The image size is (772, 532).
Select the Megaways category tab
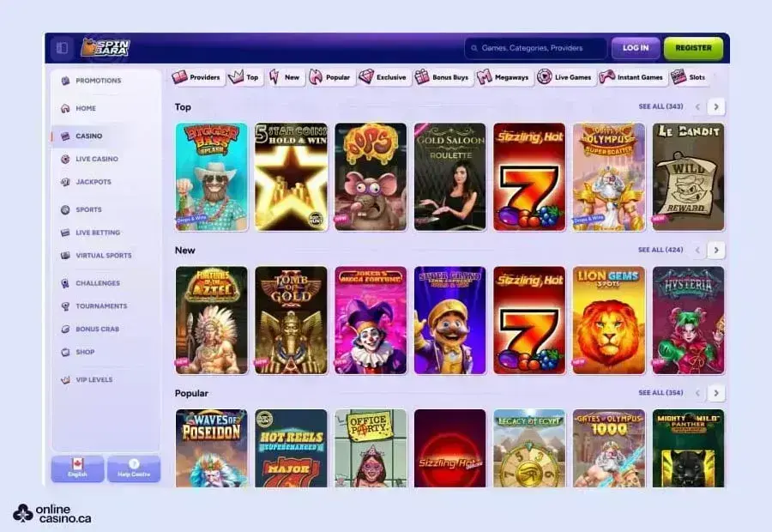[504, 77]
